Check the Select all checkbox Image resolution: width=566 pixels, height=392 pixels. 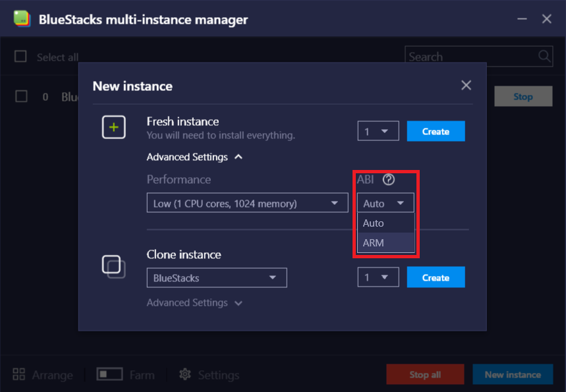point(20,56)
